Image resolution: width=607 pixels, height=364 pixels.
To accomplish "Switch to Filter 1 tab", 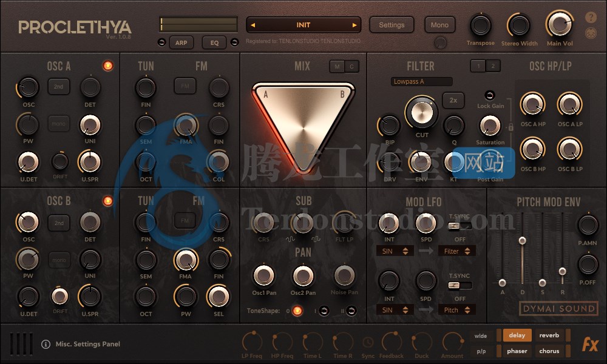I will [478, 66].
